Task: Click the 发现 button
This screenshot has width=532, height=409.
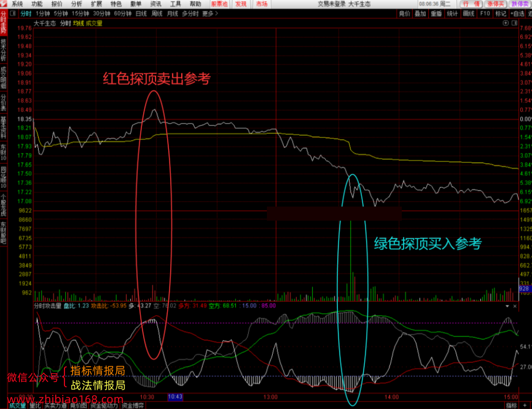Action: coord(241,4)
